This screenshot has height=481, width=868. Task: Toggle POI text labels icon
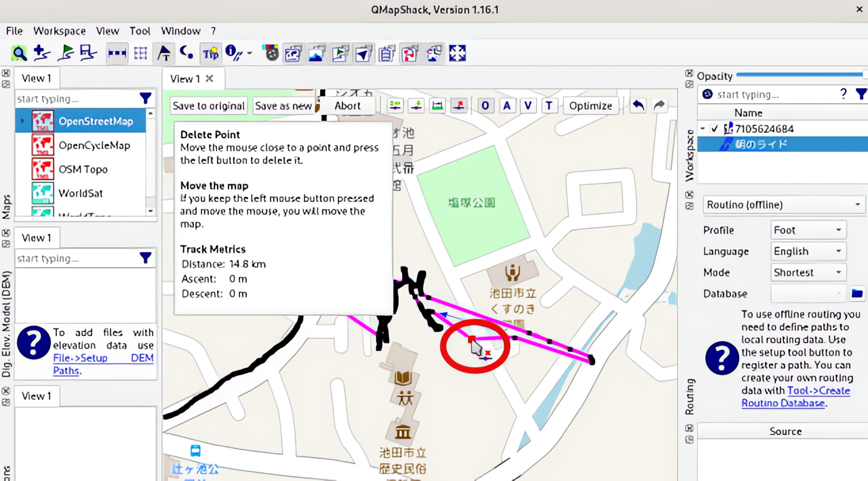pyautogui.click(x=164, y=54)
